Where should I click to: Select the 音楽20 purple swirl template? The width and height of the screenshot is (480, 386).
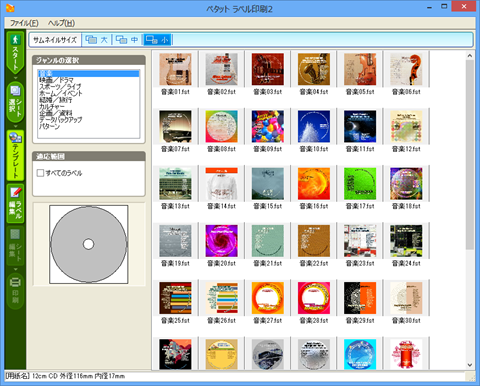click(222, 241)
